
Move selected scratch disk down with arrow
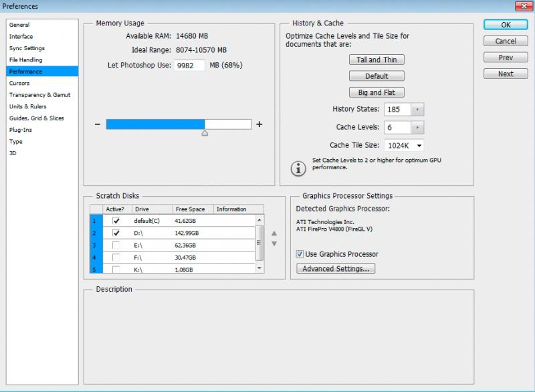[x=274, y=243]
